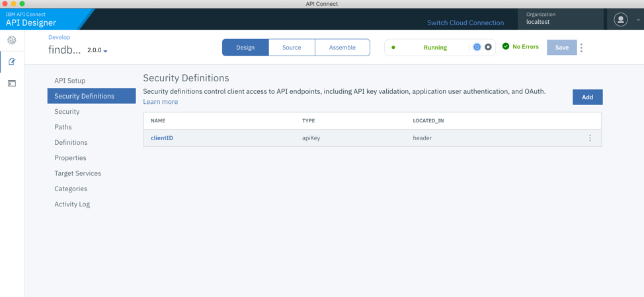Click the green macOS maximize button

click(22, 4)
